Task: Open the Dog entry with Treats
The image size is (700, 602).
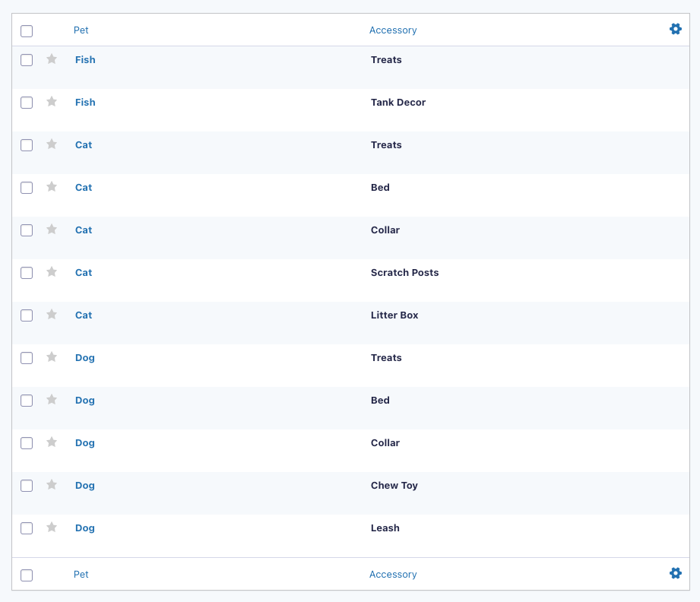Action: [x=85, y=358]
